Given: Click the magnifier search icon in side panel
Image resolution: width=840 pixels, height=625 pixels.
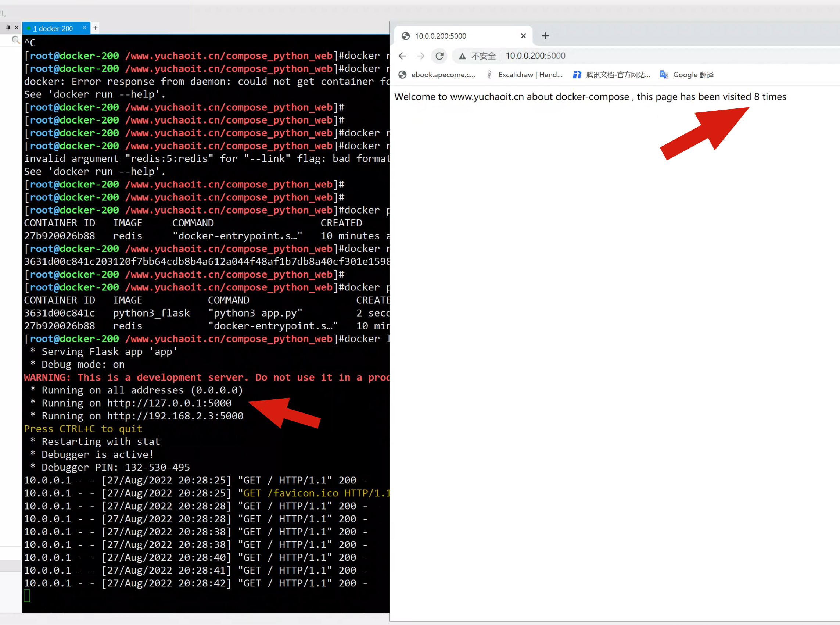Looking at the screenshot, I should point(15,40).
